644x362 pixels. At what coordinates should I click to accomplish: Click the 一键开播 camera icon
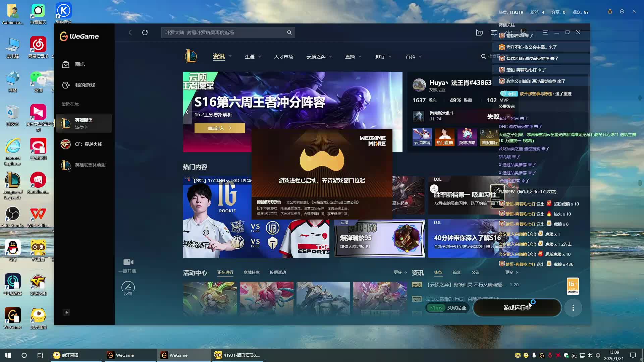128,262
